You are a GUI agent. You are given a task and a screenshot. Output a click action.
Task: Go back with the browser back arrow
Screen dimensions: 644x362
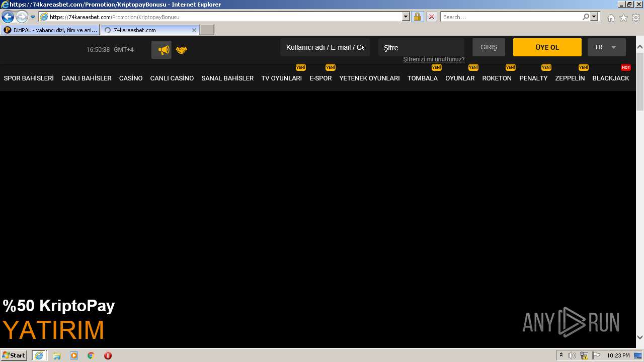click(8, 17)
